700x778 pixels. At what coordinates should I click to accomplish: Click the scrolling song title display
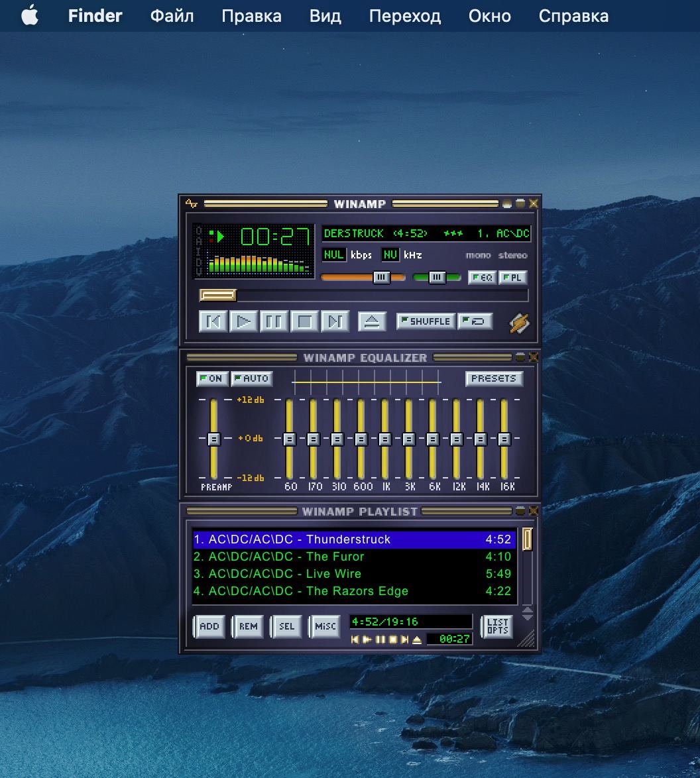click(426, 233)
